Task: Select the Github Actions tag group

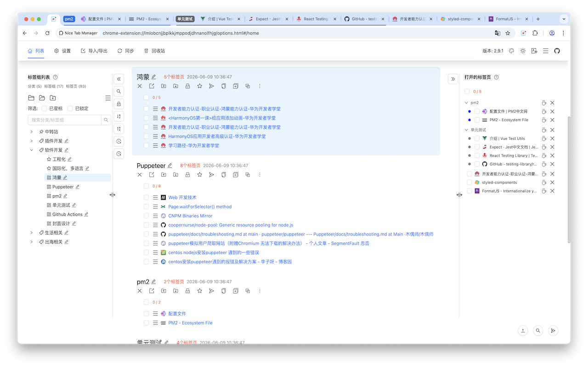Action: [x=68, y=214]
